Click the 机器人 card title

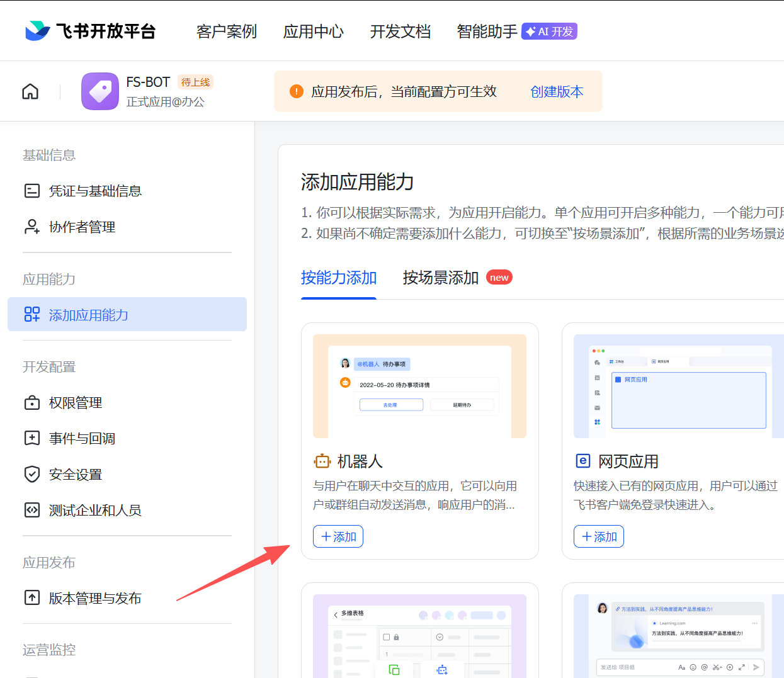click(x=360, y=461)
